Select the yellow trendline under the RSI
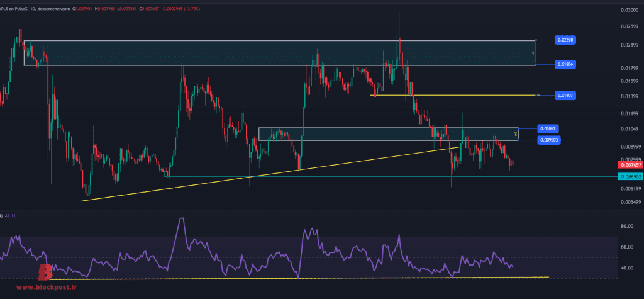This screenshot has height=299, width=644. coord(314,278)
